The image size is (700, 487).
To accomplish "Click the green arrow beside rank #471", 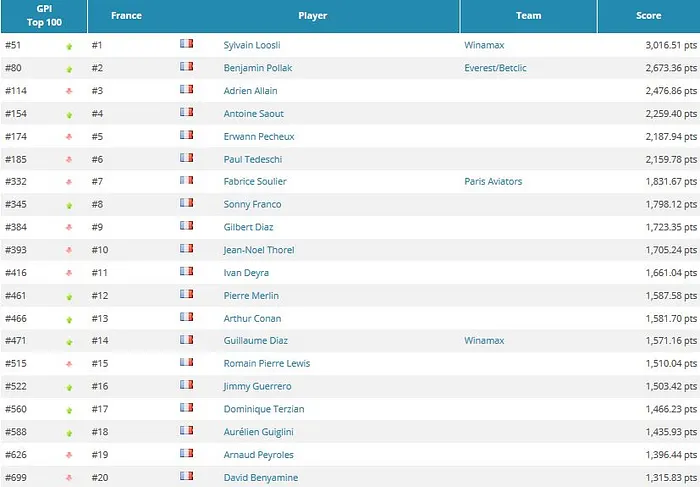I will (x=69, y=341).
